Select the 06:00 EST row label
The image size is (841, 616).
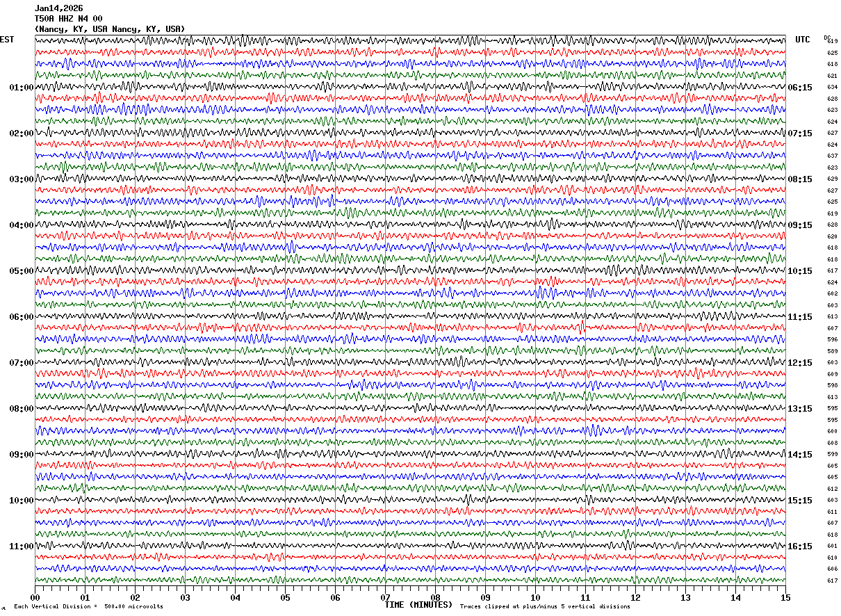coord(22,317)
